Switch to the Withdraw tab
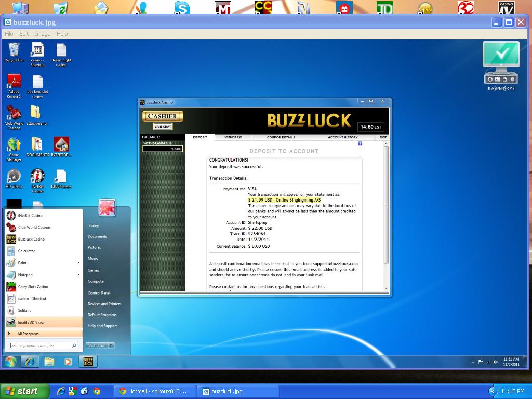The image size is (532, 399). tap(233, 137)
